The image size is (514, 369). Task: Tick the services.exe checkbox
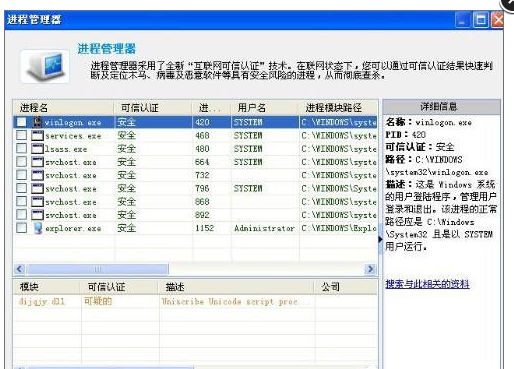pyautogui.click(x=22, y=135)
